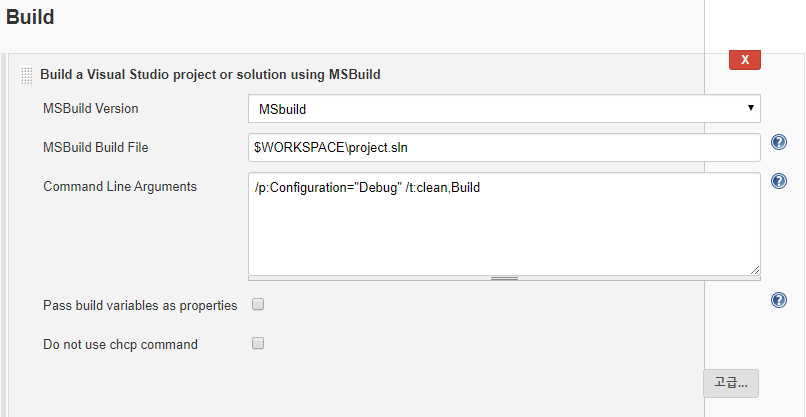This screenshot has height=417, width=806.
Task: Click the Pass build variables as properties label
Action: (140, 305)
